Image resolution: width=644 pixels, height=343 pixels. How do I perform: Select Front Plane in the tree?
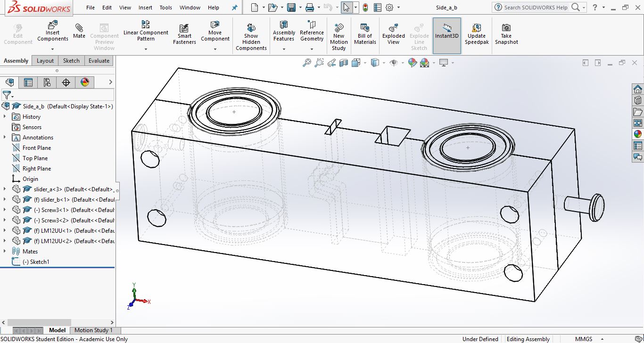coord(36,147)
